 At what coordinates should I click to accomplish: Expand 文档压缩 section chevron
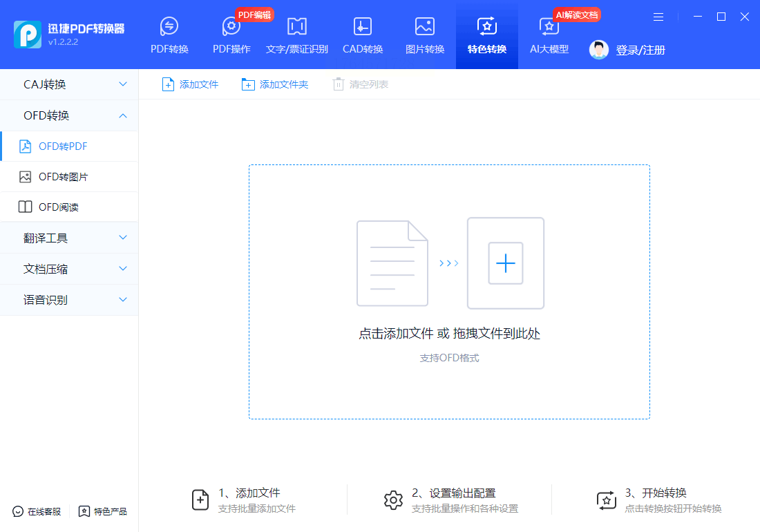pos(123,269)
